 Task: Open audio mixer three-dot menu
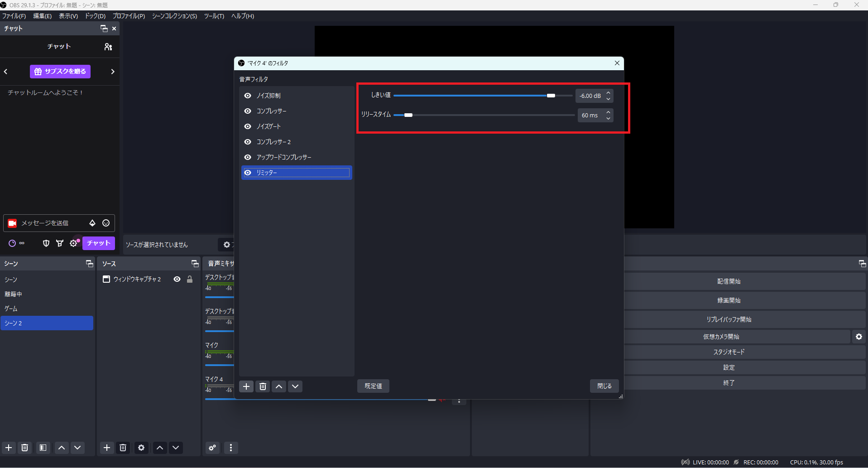pyautogui.click(x=231, y=448)
